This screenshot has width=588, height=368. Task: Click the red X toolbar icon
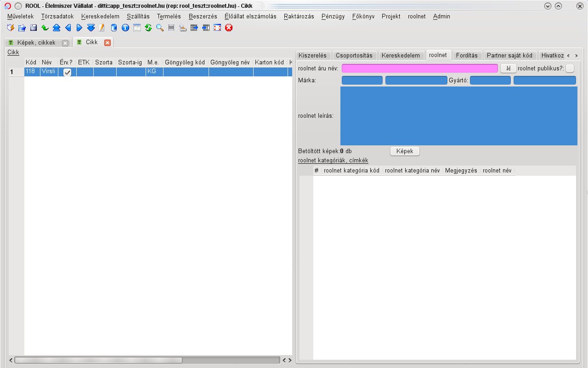(x=229, y=28)
